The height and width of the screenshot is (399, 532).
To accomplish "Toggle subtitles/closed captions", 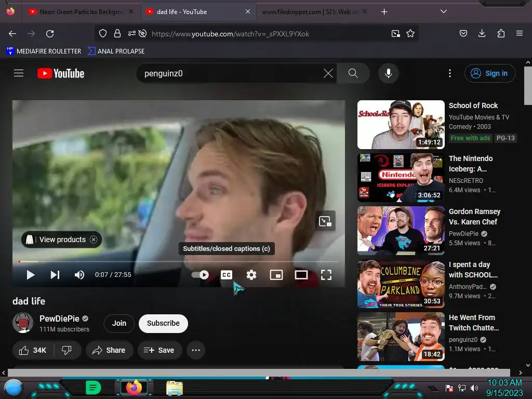I will [x=227, y=275].
